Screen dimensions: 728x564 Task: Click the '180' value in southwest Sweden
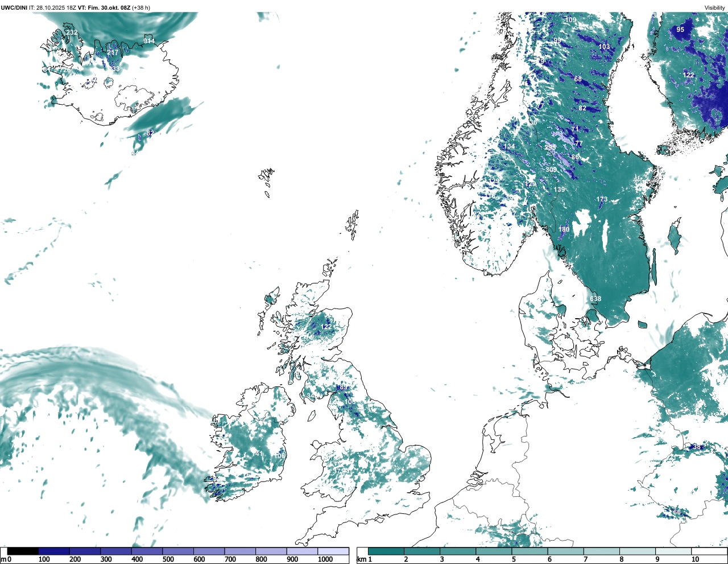(564, 229)
